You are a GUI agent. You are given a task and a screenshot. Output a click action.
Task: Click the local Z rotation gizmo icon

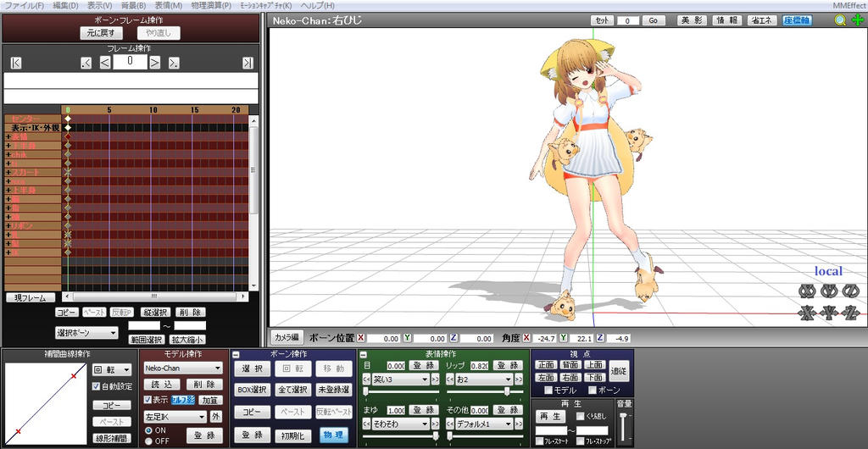(x=850, y=290)
